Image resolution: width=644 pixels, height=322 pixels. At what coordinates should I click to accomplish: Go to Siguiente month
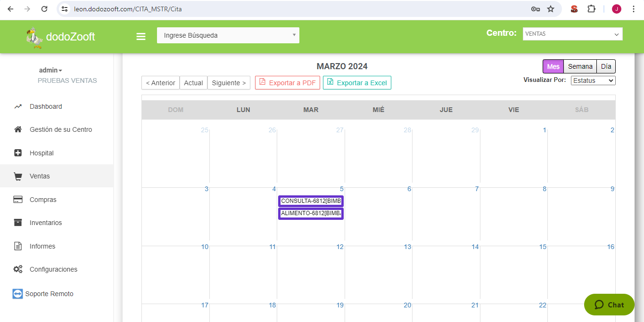[x=229, y=83]
